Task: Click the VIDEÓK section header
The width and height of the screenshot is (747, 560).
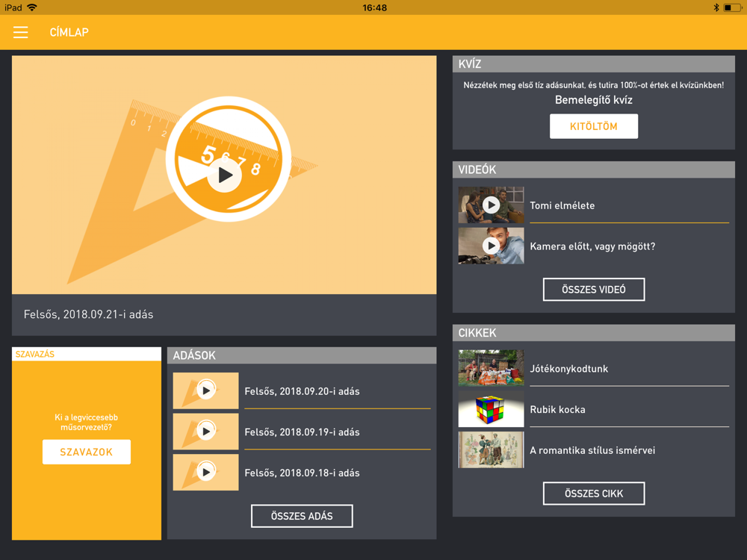Action: 594,169
